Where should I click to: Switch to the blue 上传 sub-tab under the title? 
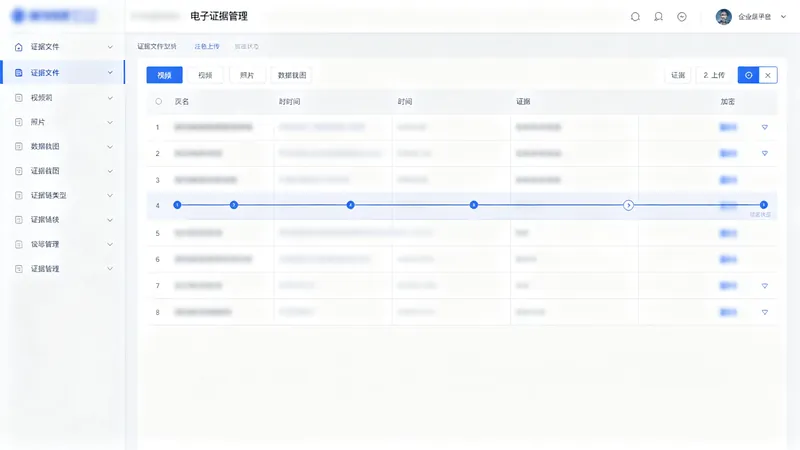tap(207, 46)
